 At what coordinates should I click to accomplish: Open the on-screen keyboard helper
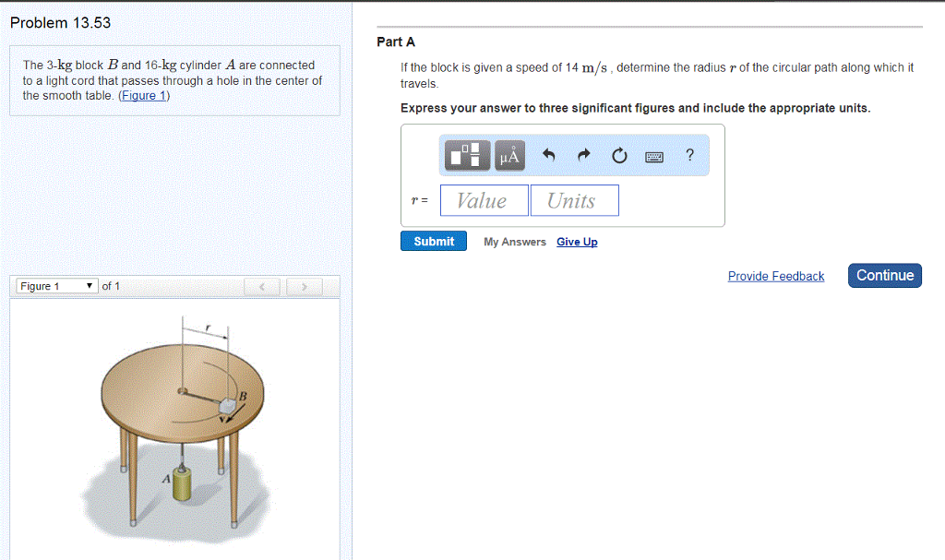pos(653,155)
